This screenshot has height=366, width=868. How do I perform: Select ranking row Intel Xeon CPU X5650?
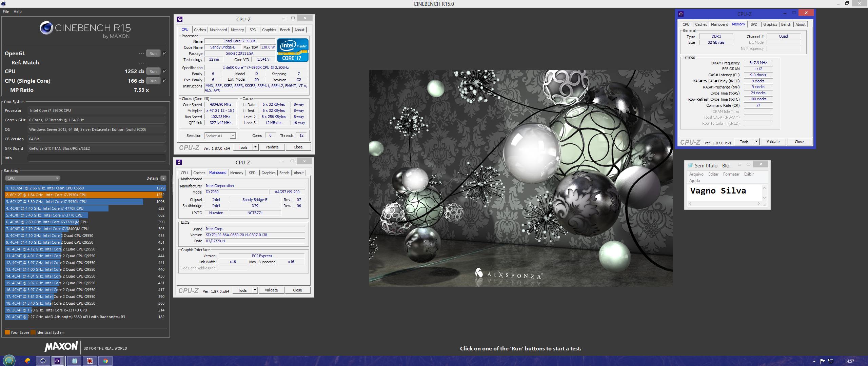coord(85,188)
